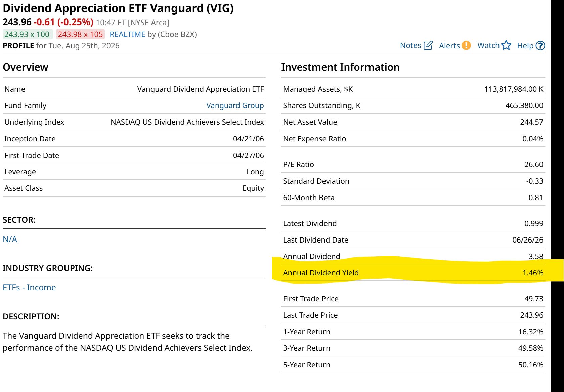Click the red ask 243.98 x 105
This screenshot has width=564, height=392.
pyautogui.click(x=80, y=34)
